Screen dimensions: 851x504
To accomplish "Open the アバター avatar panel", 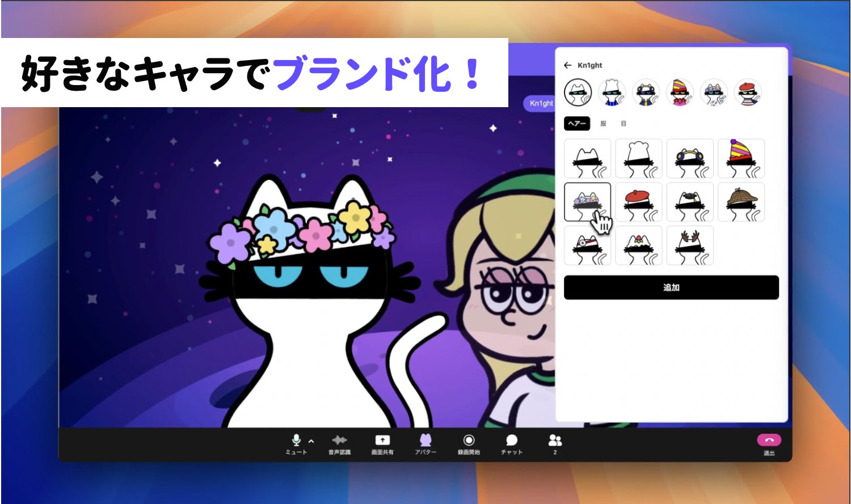I will pos(425,444).
